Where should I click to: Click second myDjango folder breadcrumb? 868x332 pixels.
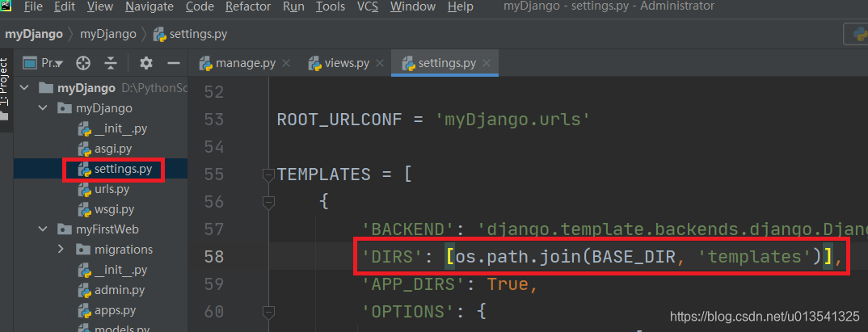(x=108, y=34)
